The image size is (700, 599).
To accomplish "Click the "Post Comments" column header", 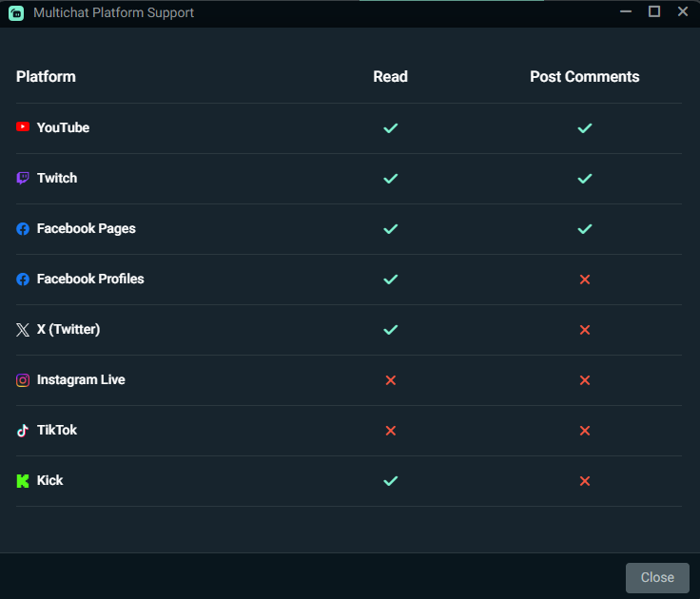I will tap(585, 77).
